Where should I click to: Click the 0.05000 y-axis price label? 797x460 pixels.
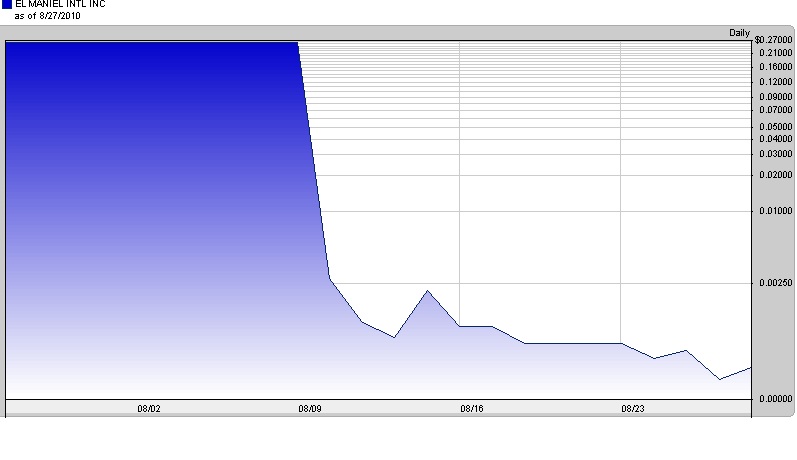[775, 127]
